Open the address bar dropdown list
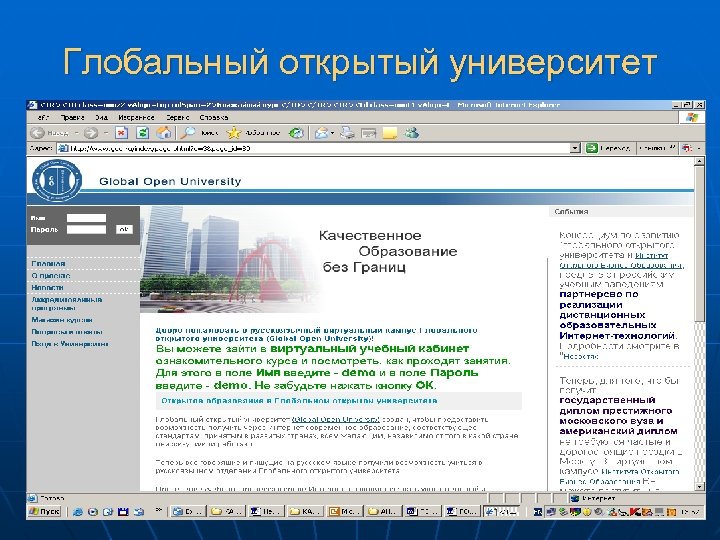This screenshot has height=540, width=720. 575,148
